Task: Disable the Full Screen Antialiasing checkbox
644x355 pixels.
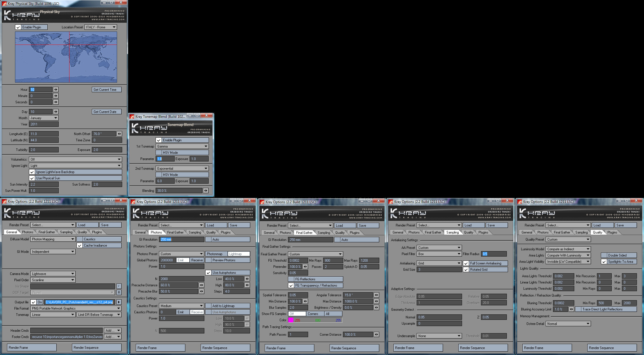Action: click(466, 263)
